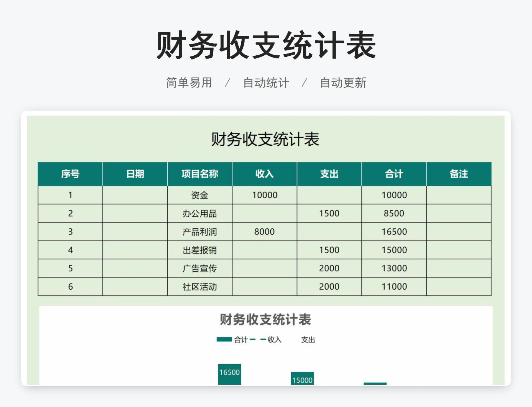Select the 13000 total for 广告宣传

393,268
